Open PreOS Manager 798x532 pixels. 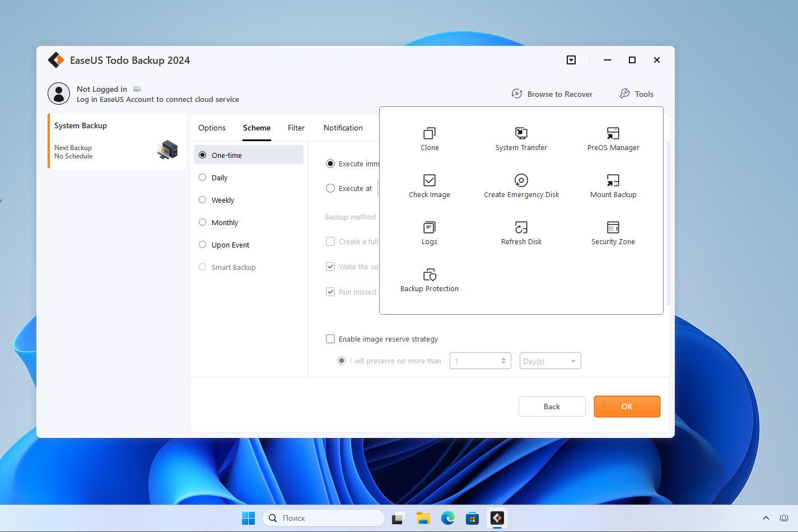[x=613, y=139]
